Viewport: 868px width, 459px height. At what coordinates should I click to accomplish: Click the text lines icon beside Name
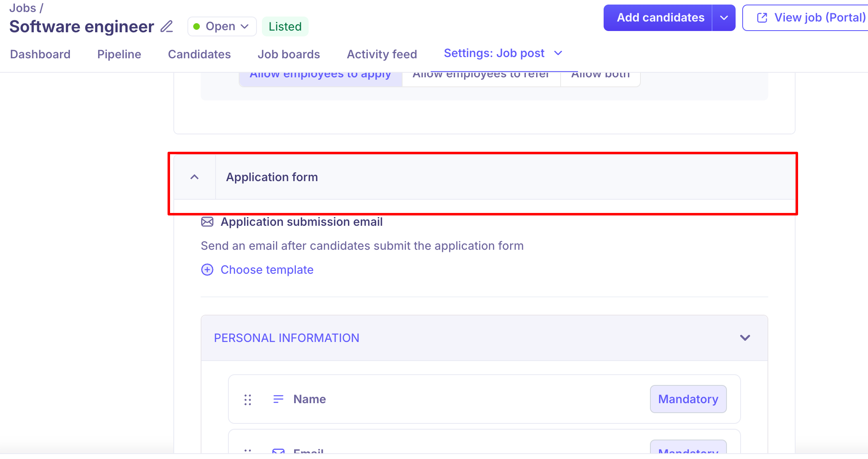click(278, 399)
